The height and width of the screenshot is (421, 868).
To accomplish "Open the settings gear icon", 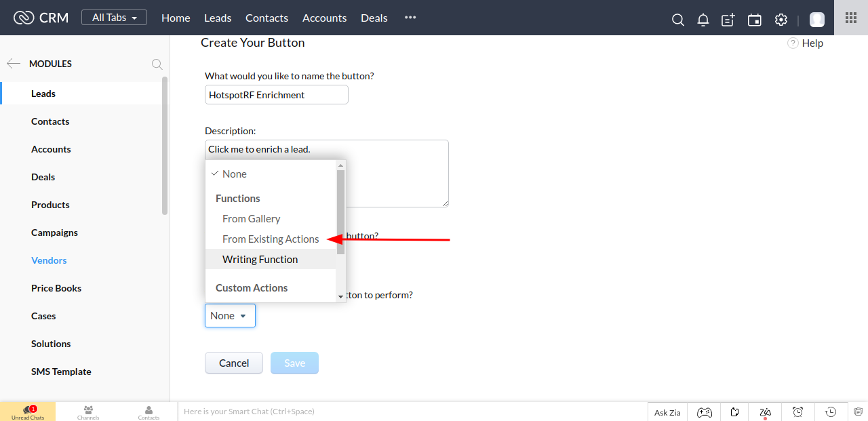I will tap(781, 20).
